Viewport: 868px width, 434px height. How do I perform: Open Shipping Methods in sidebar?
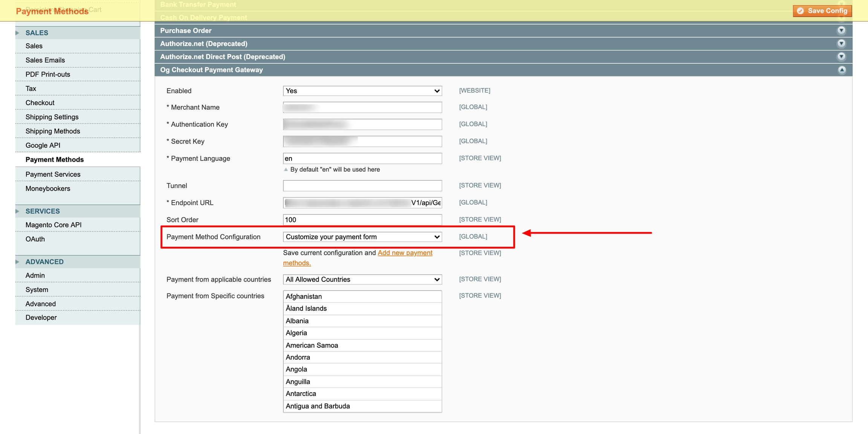[x=53, y=131]
